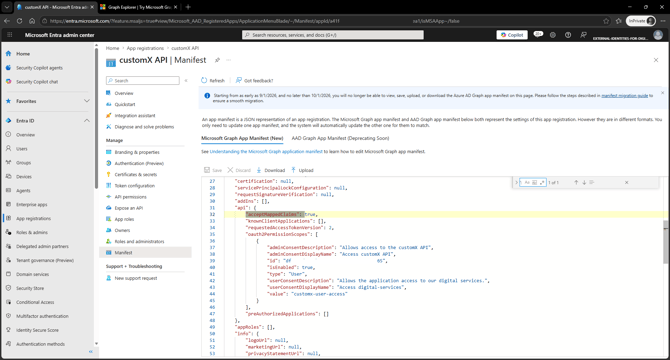This screenshot has height=360, width=670.
Task: Open Users in Entra ID navigation
Action: (22, 149)
